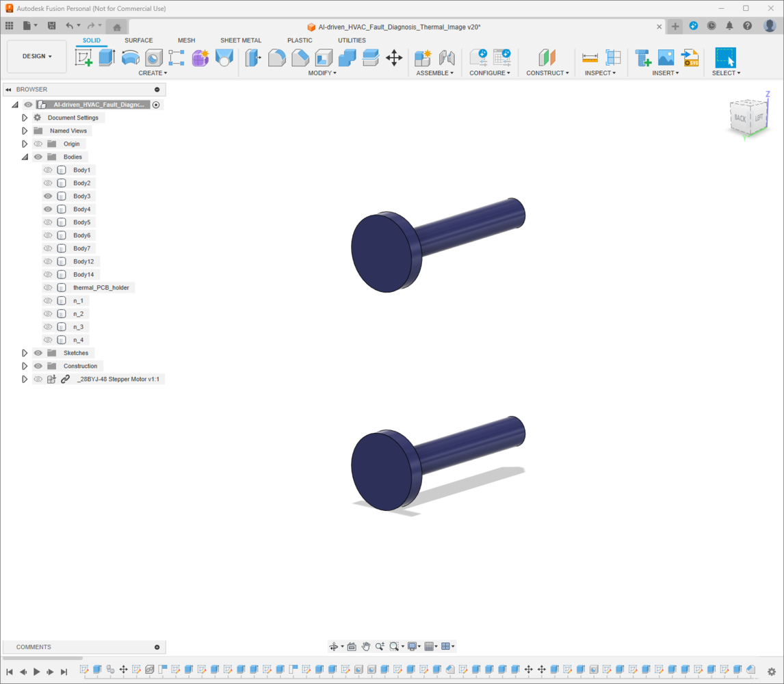Show Body1 using its eye icon
The height and width of the screenshot is (684, 784).
[48, 170]
